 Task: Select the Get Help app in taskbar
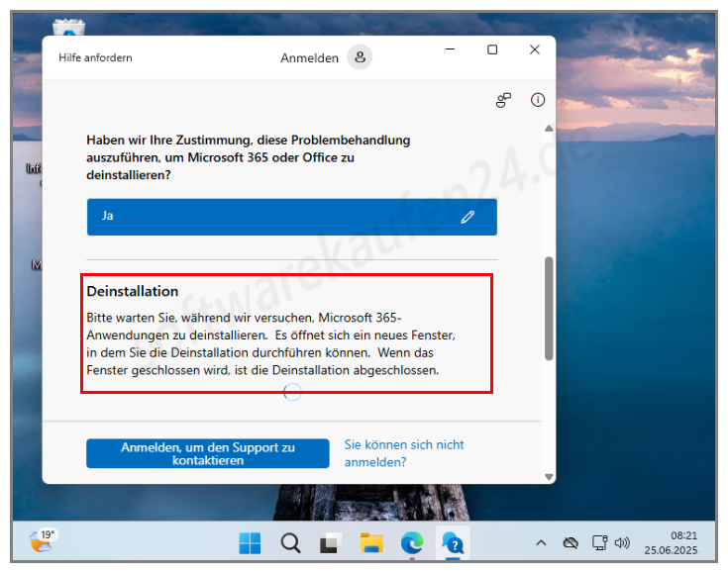pos(453,543)
